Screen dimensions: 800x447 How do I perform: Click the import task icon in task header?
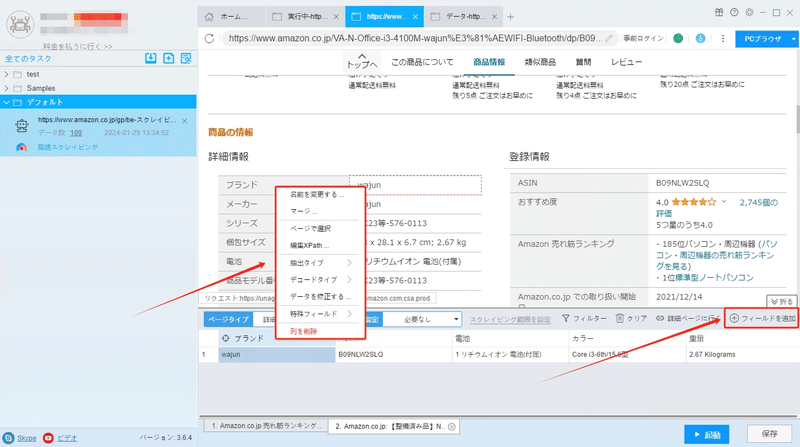point(151,58)
